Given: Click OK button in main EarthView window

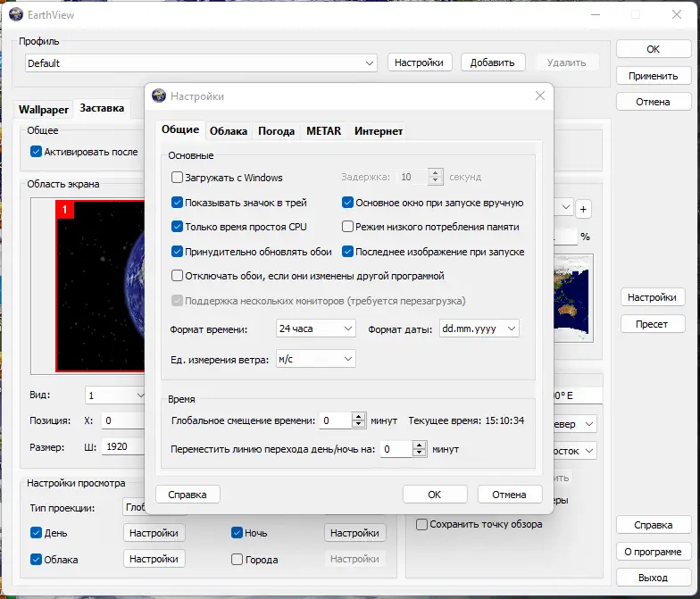Looking at the screenshot, I should [654, 49].
